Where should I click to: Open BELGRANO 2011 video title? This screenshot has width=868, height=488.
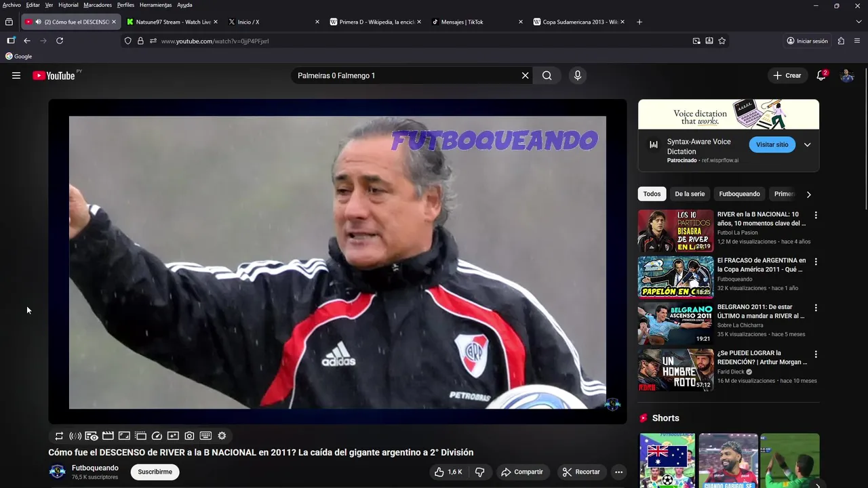tap(761, 311)
